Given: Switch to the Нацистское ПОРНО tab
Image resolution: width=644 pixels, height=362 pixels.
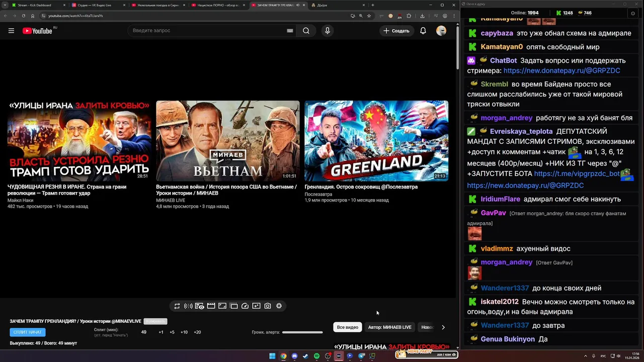Looking at the screenshot, I should coord(218,5).
